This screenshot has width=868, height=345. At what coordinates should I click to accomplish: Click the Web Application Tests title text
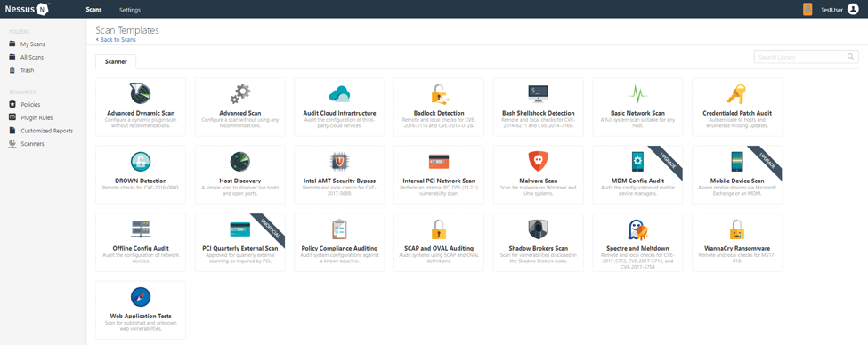pos(141,317)
